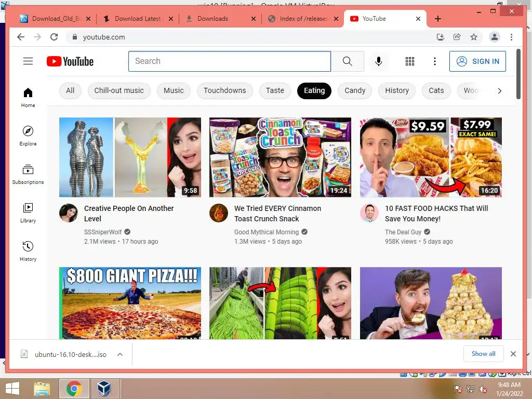
Task: Open a new browser tab
Action: pyautogui.click(x=437, y=19)
